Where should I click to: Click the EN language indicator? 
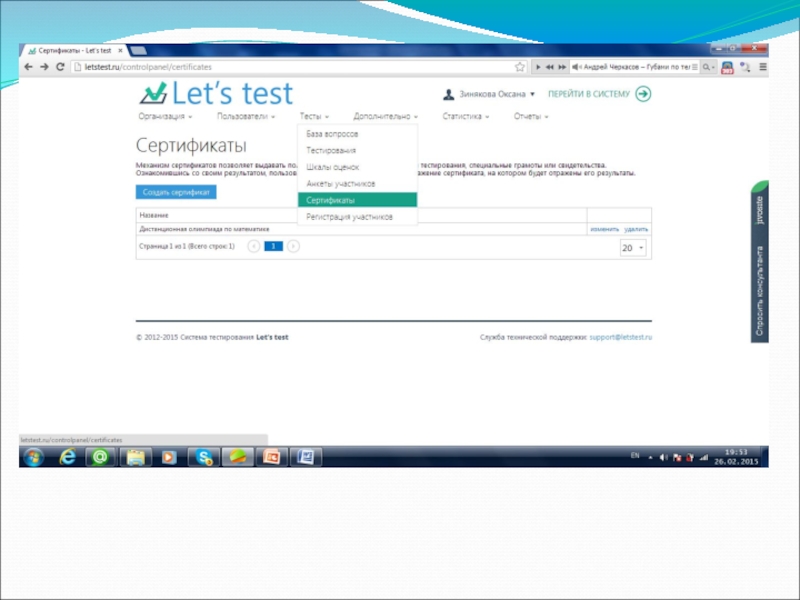(635, 456)
